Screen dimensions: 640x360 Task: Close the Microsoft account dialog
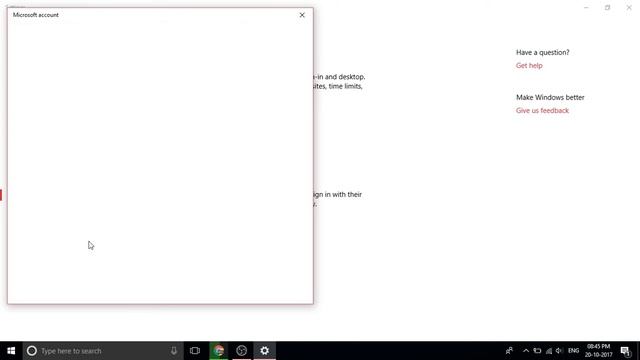pyautogui.click(x=302, y=15)
